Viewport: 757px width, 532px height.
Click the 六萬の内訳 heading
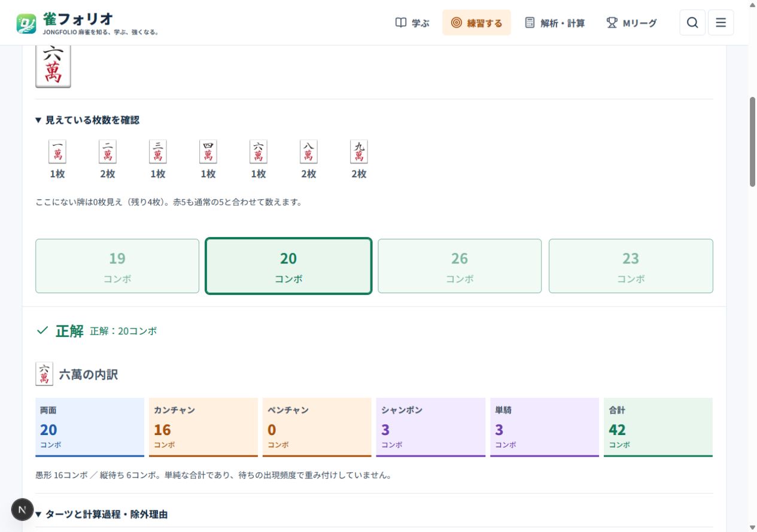(x=89, y=375)
